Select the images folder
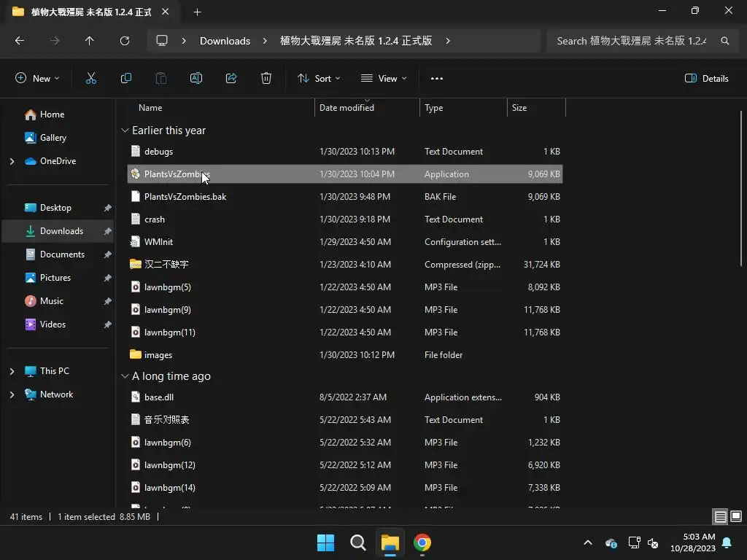The height and width of the screenshot is (560, 747). pyautogui.click(x=345, y=355)
